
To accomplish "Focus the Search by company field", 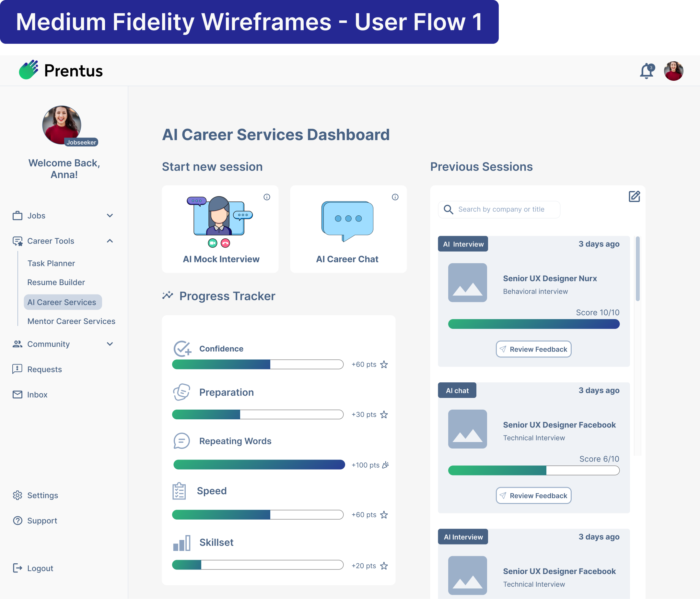I will pos(499,210).
